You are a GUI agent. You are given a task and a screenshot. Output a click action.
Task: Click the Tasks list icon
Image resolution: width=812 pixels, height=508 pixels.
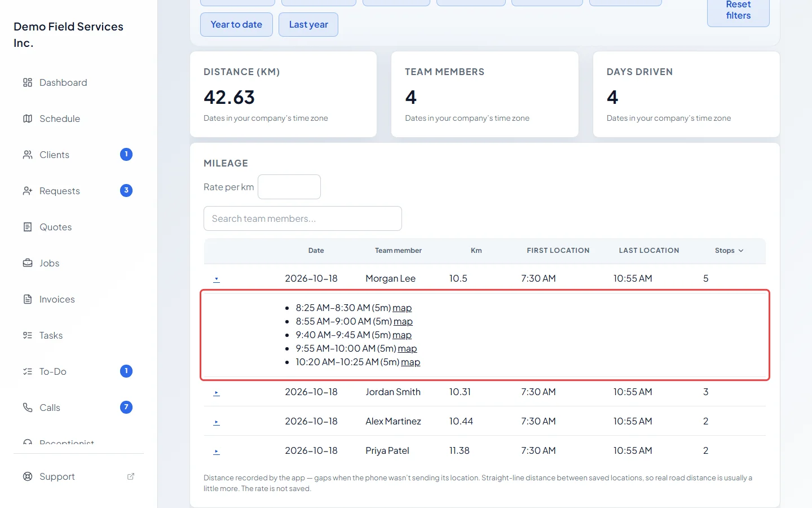27,335
